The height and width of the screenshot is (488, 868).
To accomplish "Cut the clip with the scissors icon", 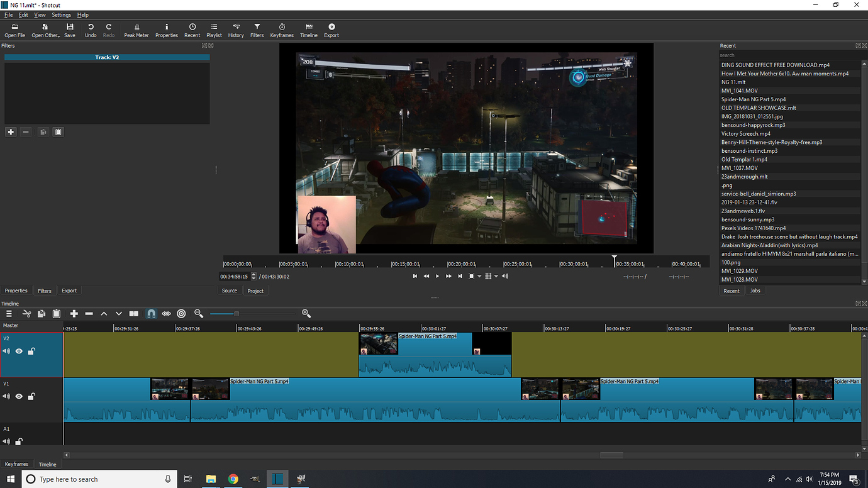I will (26, 313).
